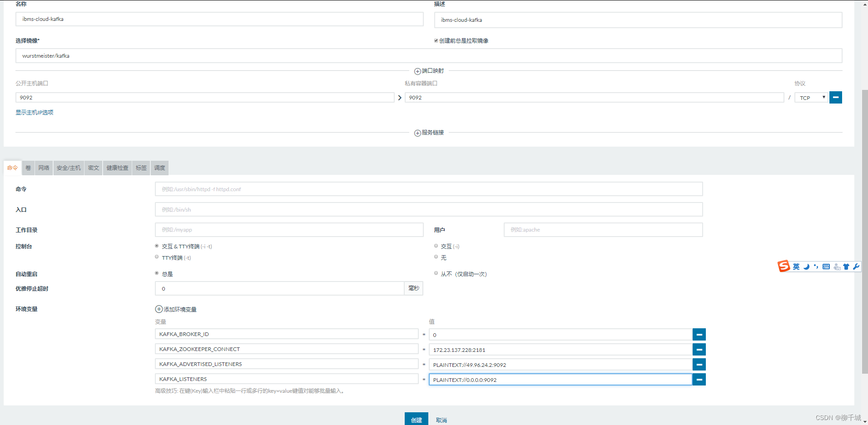Open the Sogou toolbox wrench icon
The height and width of the screenshot is (425, 868).
[856, 267]
